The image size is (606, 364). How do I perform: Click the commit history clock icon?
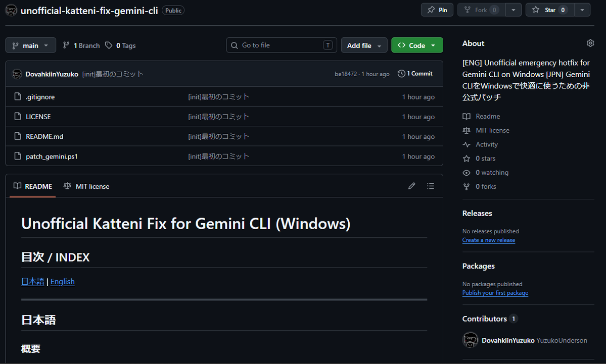pos(401,73)
